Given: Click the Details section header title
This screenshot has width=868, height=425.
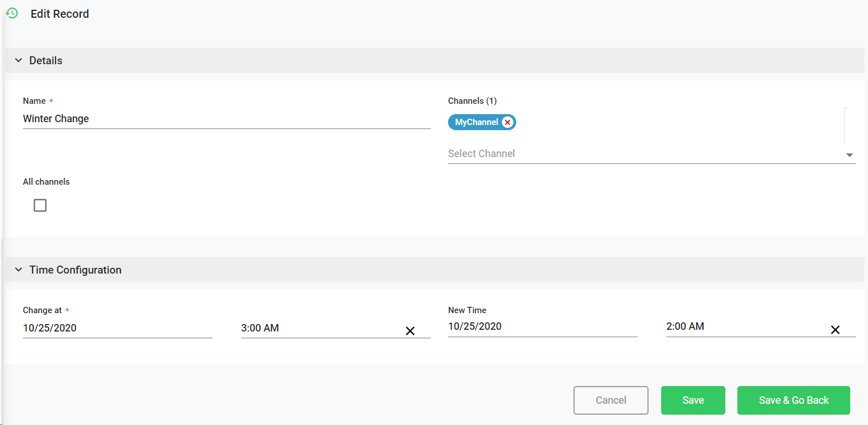Looking at the screenshot, I should tap(46, 60).
